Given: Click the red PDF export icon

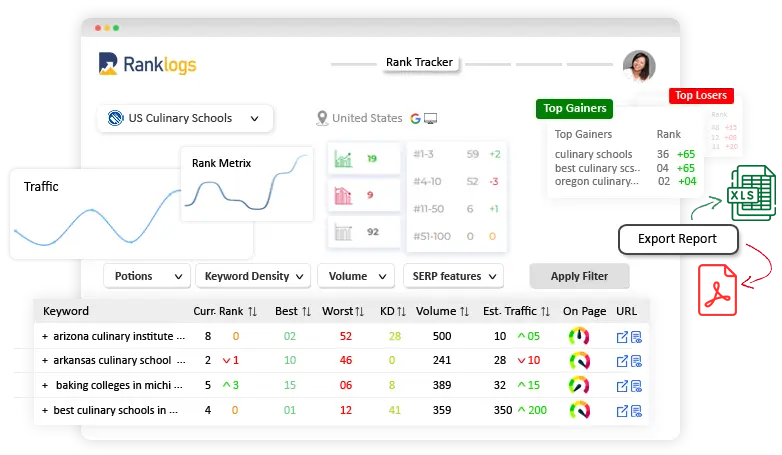Looking at the screenshot, I should coord(717,290).
